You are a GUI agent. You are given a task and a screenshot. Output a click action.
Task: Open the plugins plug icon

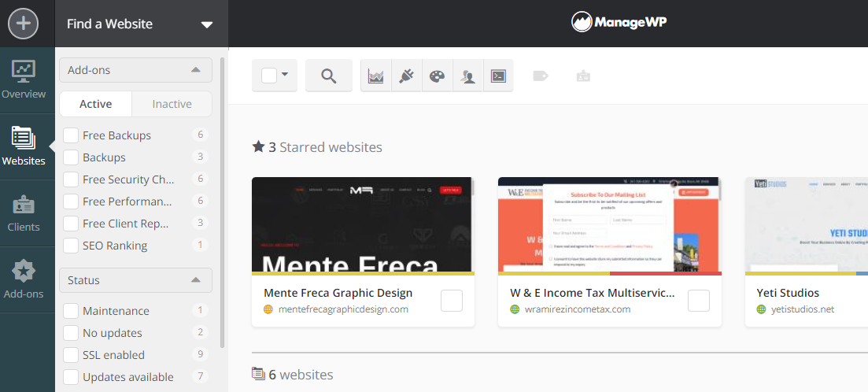coord(406,76)
